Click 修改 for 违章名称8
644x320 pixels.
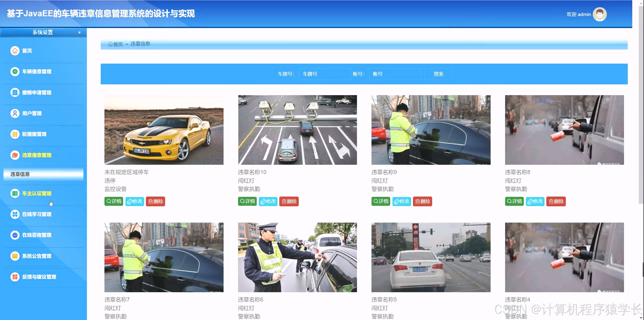(535, 201)
